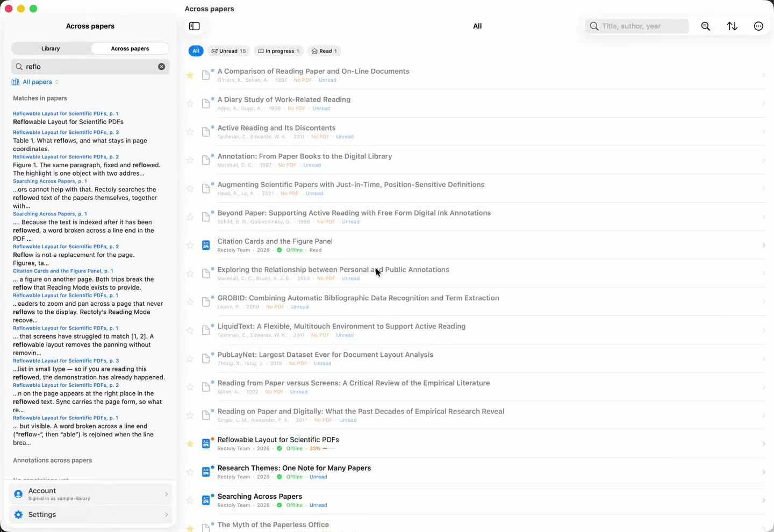The height and width of the screenshot is (532, 774).
Task: Open chevron for Research Themes paper row
Action: (x=764, y=472)
